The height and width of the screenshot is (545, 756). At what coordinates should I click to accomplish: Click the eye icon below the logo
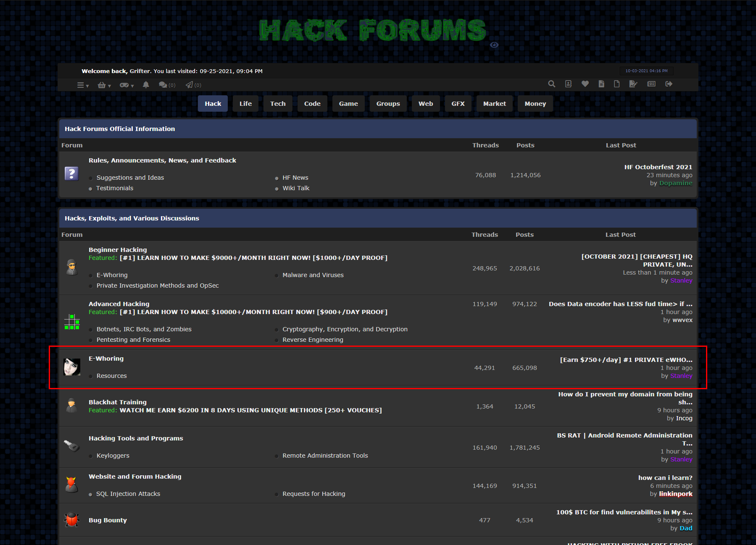click(494, 45)
